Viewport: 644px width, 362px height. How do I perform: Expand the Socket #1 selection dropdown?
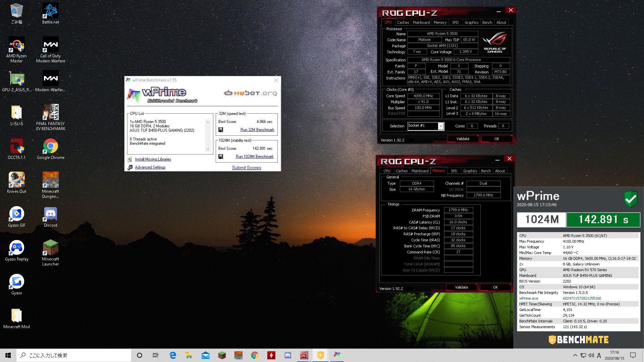point(441,126)
